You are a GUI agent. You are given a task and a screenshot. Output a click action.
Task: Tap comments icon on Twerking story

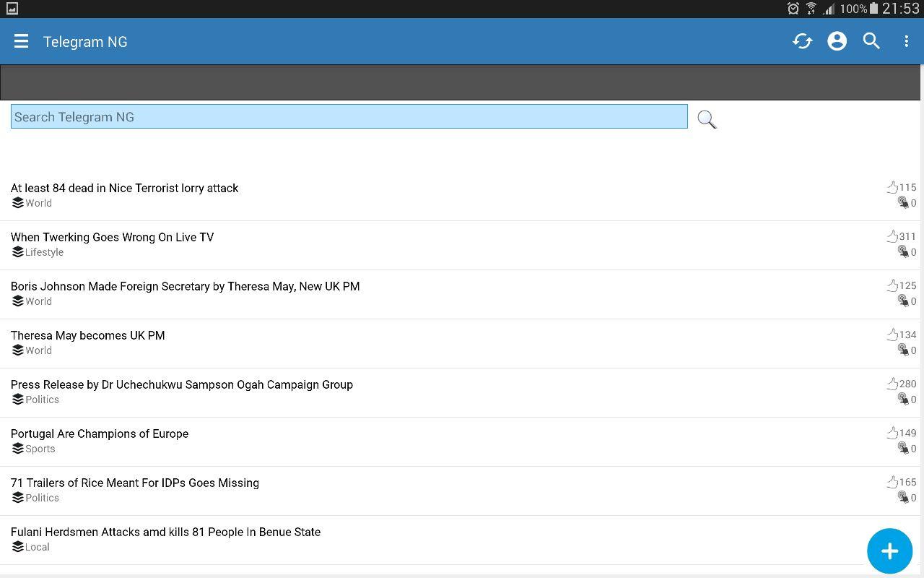pos(903,252)
